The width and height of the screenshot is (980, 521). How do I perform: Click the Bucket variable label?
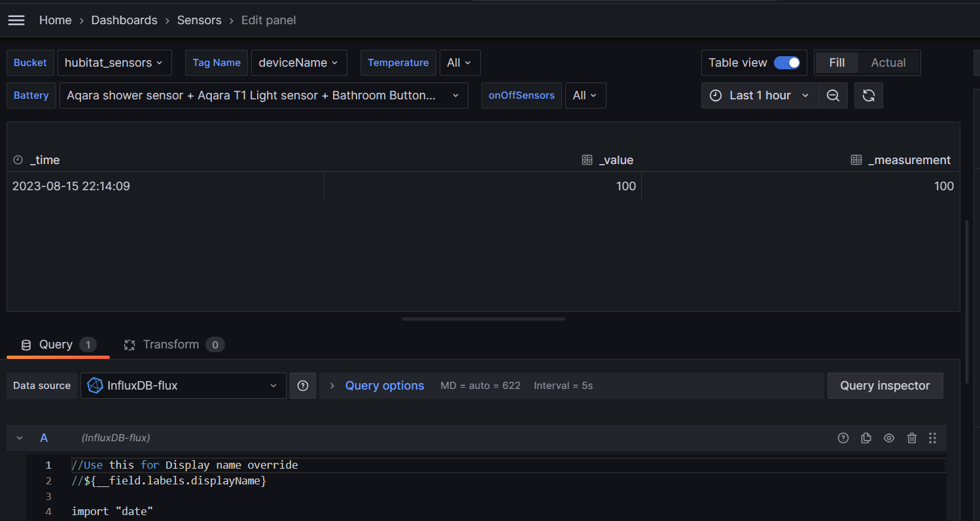pos(30,63)
